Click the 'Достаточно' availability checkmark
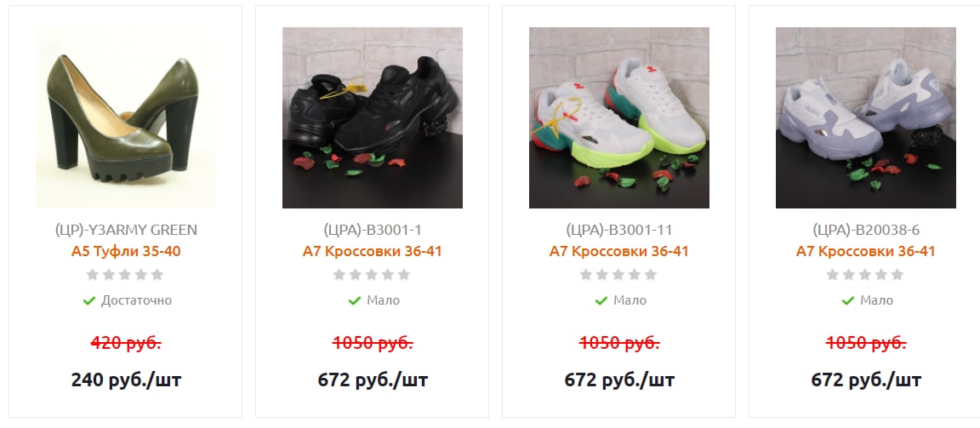The height and width of the screenshot is (428, 980). click(89, 300)
